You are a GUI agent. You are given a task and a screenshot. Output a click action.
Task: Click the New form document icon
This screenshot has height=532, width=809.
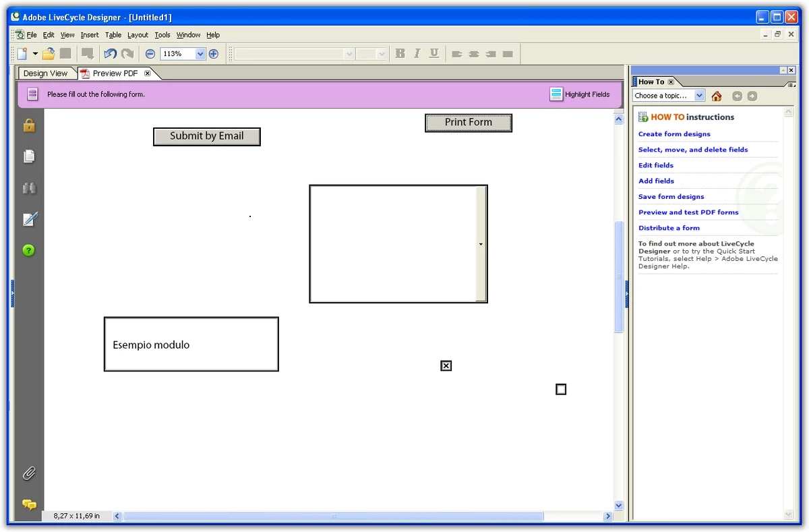point(22,54)
